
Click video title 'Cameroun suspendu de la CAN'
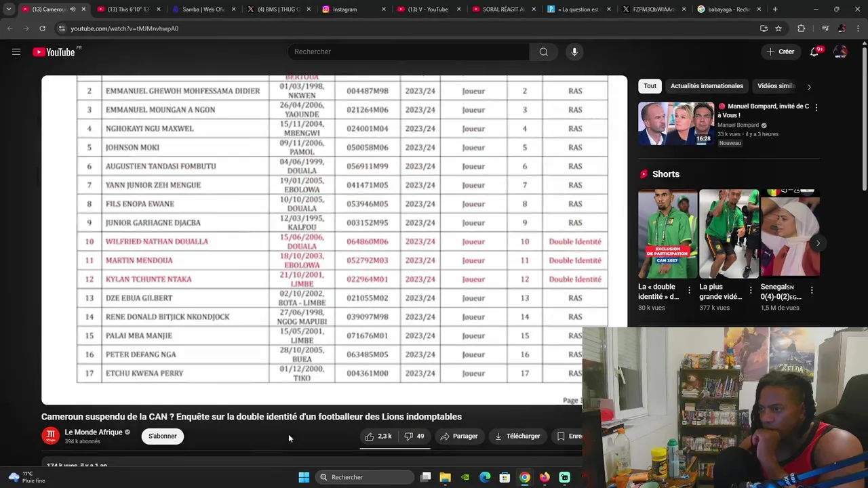252,417
